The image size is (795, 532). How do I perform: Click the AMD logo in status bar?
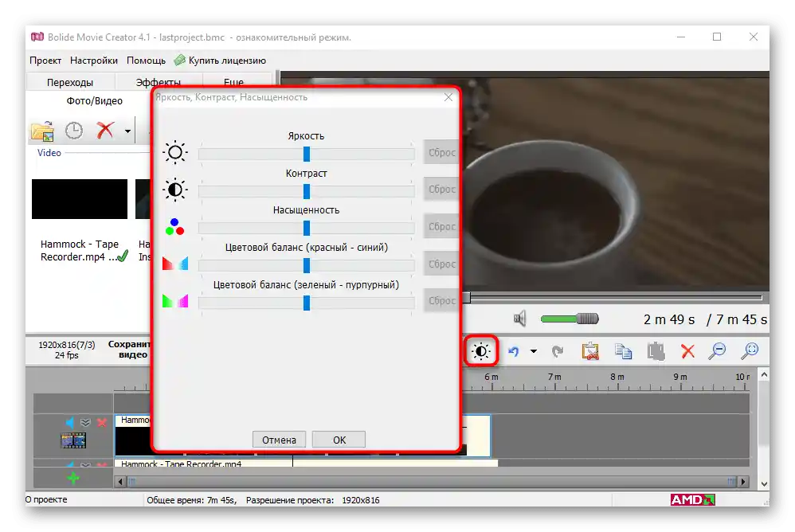pos(692,499)
